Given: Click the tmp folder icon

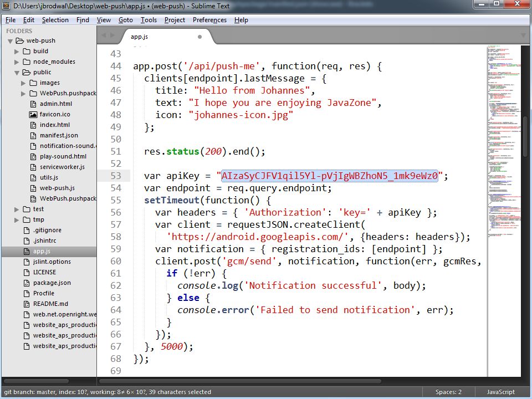Looking at the screenshot, I should 27,219.
